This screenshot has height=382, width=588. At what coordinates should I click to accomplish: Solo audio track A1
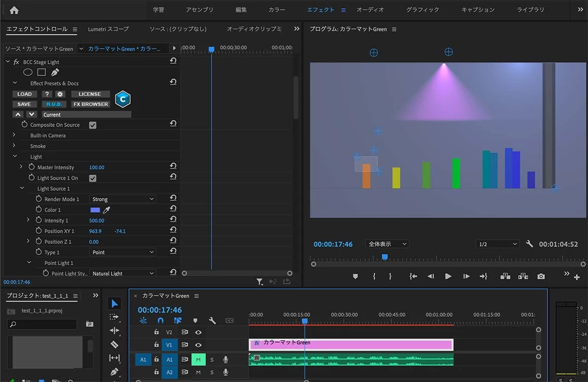point(212,360)
